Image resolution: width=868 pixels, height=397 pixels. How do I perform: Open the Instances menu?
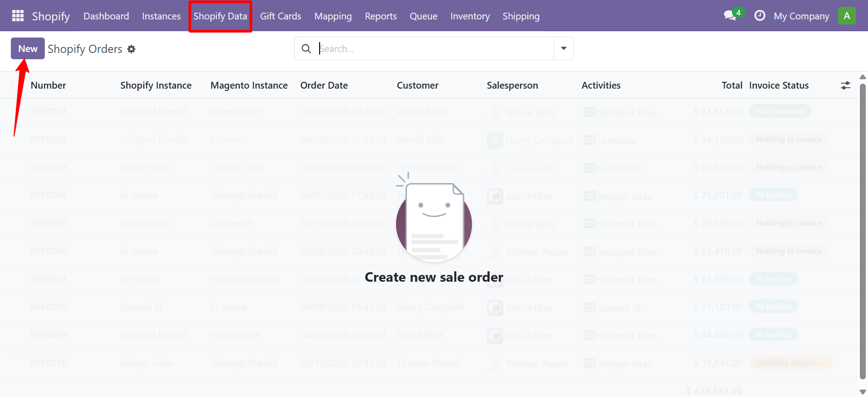click(161, 16)
